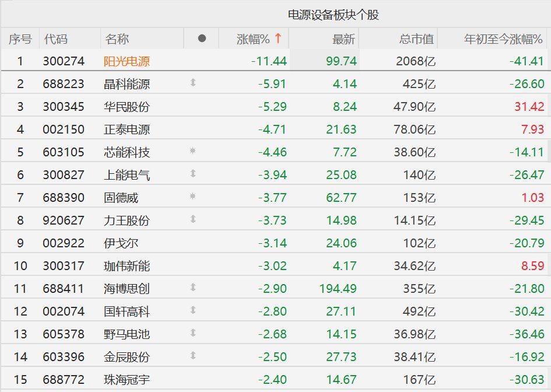551x392 pixels.
Task: Select stock code 300317
Action: (64, 266)
